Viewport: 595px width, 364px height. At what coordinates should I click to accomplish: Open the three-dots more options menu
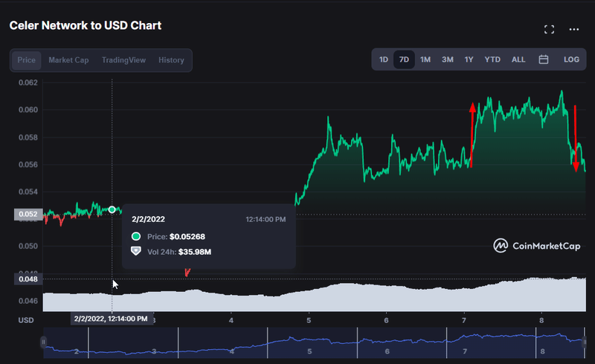tap(574, 30)
